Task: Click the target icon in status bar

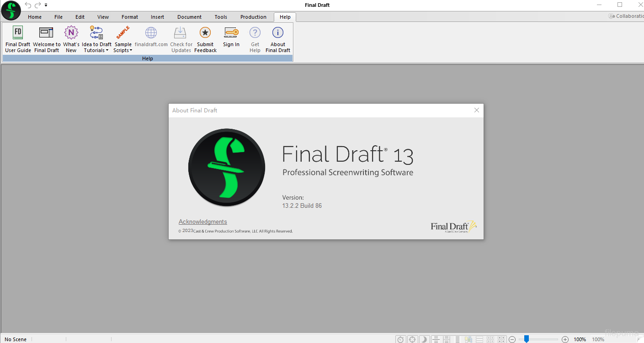Action: point(412,339)
